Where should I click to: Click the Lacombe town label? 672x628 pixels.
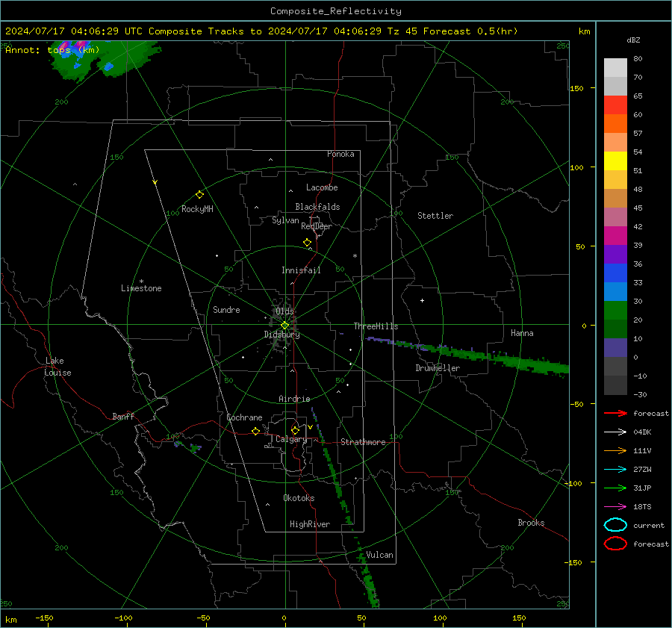(x=322, y=187)
